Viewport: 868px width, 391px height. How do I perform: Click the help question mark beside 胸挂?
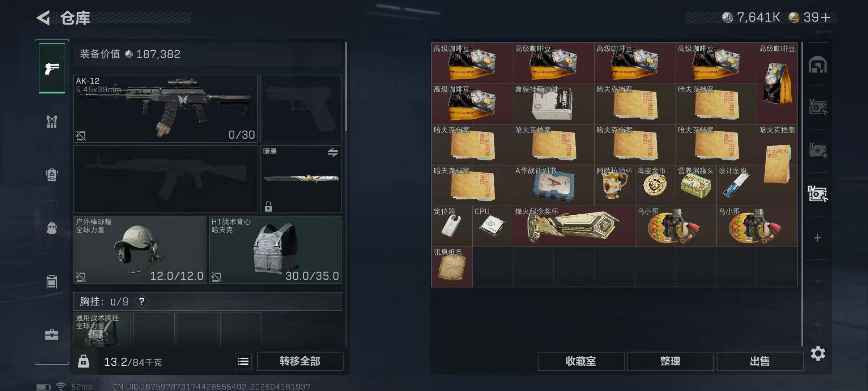142,301
